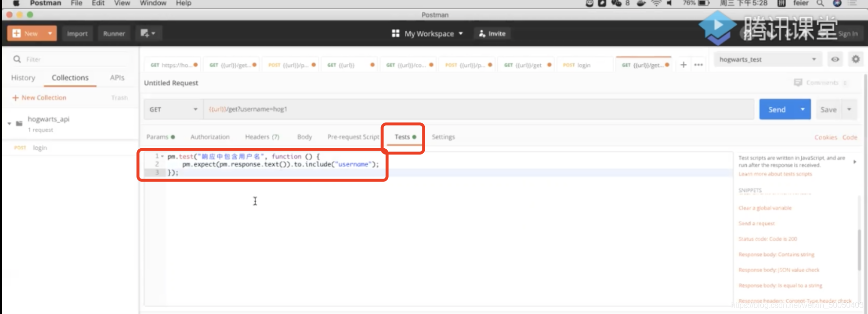Insert Response body: Is equal to a string snippet

[x=780, y=286]
